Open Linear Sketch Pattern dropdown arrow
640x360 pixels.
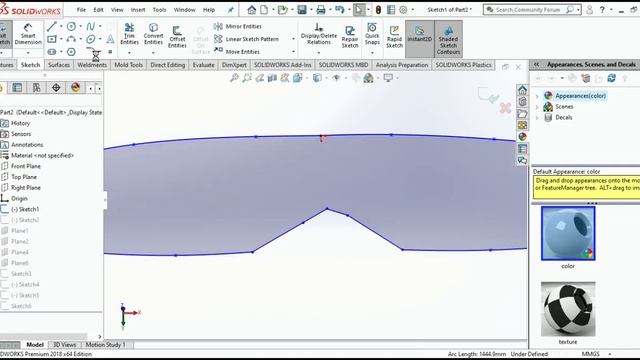293,39
